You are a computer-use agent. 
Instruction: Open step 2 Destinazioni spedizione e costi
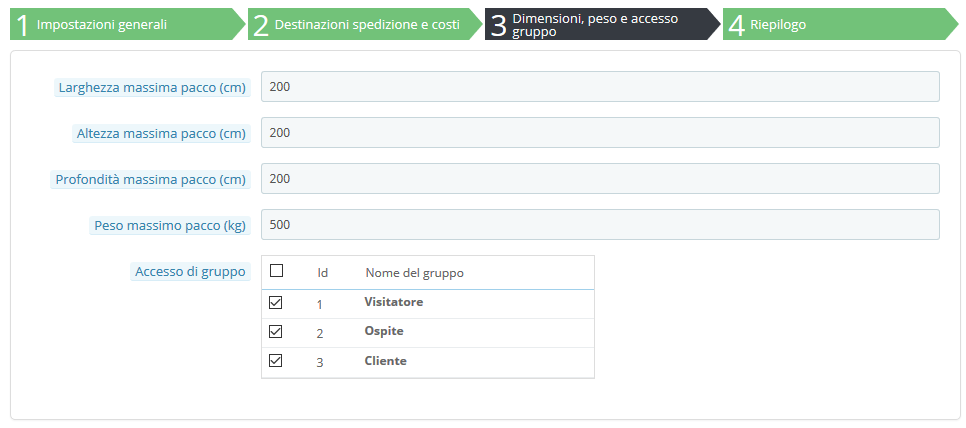tap(365, 25)
